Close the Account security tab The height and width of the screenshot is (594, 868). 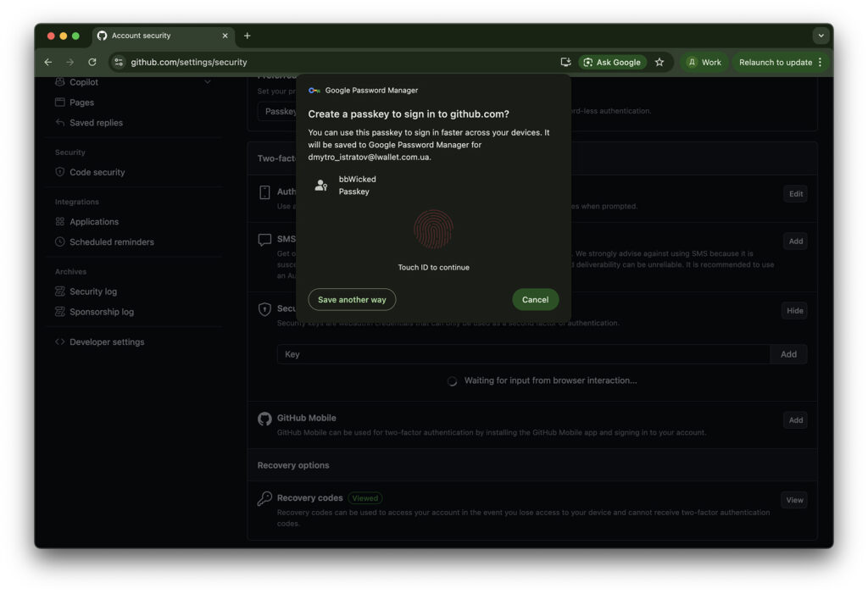point(225,36)
